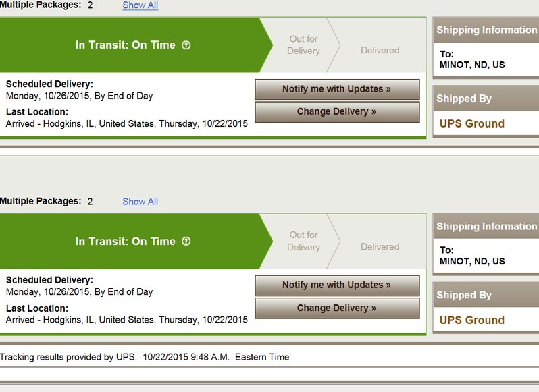
Task: Click first Delivered progress step
Action: pos(380,50)
